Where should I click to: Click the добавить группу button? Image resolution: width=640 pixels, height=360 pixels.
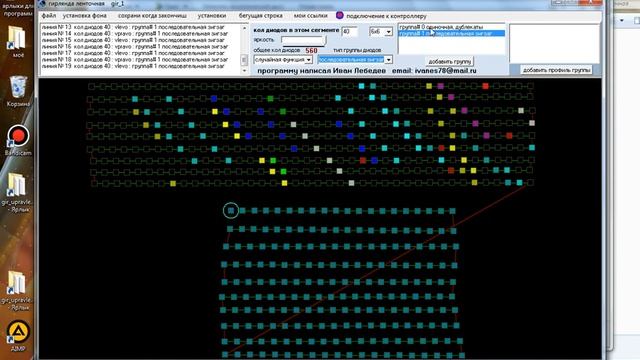(450, 62)
